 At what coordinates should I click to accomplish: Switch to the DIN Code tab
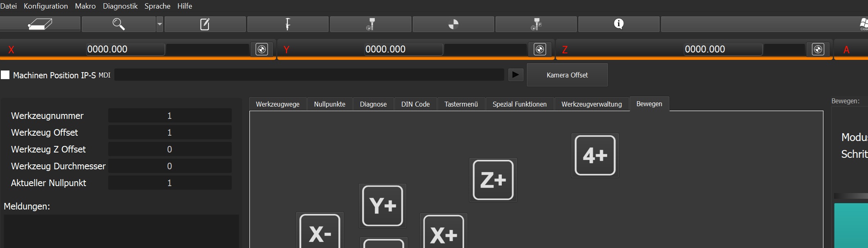coord(415,104)
